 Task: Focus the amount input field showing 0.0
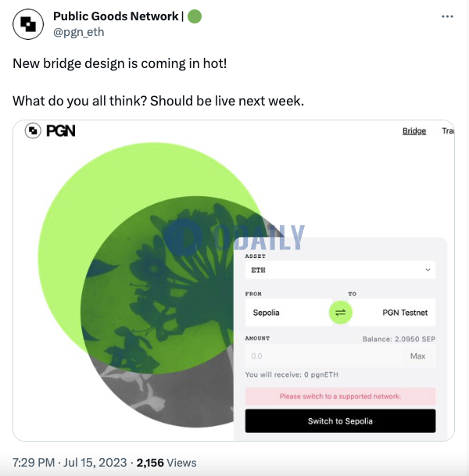340,356
